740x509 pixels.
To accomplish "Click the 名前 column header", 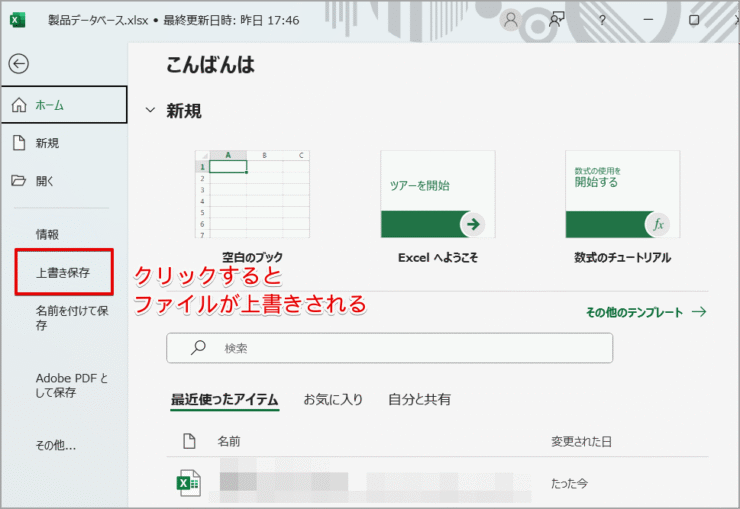I will point(229,442).
